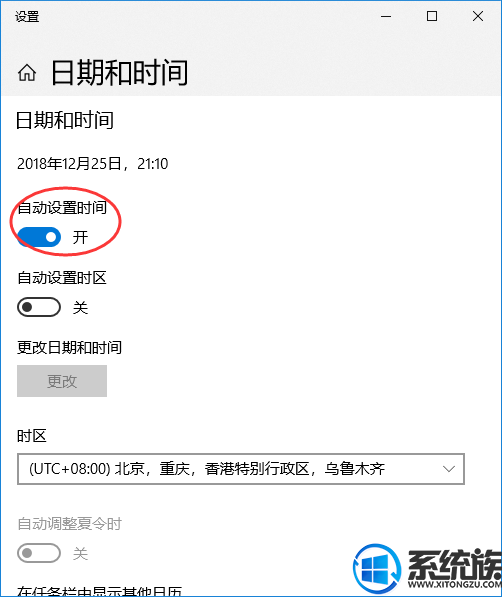Minimize the 设置 window
The image size is (502, 597).
(x=386, y=16)
